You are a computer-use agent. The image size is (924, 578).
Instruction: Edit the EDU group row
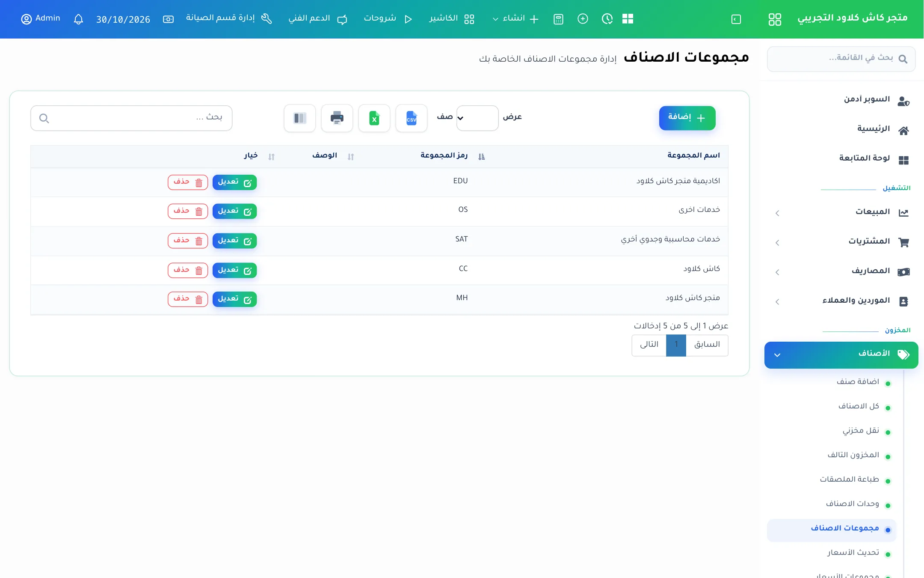tap(234, 182)
